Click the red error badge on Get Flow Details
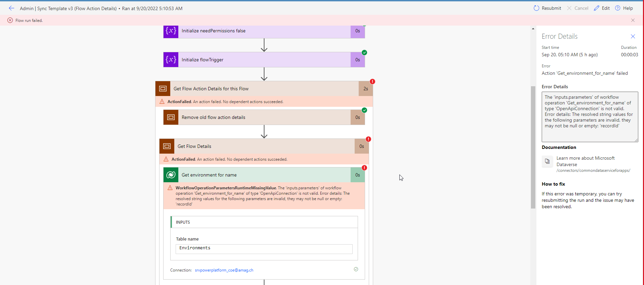This screenshot has width=644, height=285. tap(368, 139)
